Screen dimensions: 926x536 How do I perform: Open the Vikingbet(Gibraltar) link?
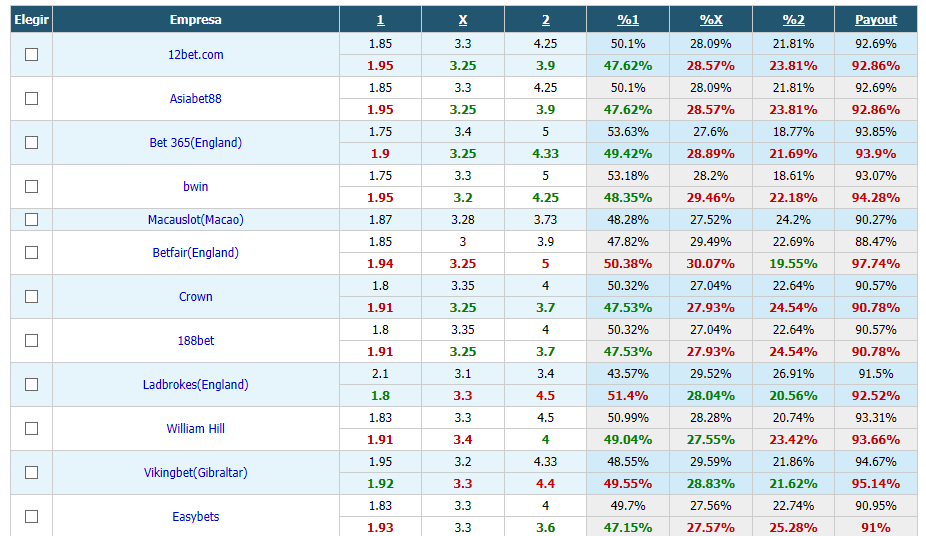195,472
